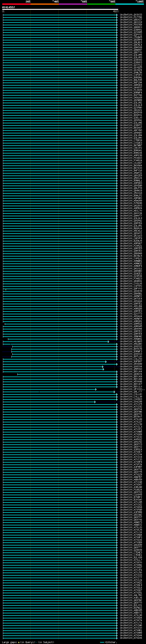This screenshot has width=146, height=644.
Task: Click the label UniRef100_Q69GY4
Action: point(131,374)
